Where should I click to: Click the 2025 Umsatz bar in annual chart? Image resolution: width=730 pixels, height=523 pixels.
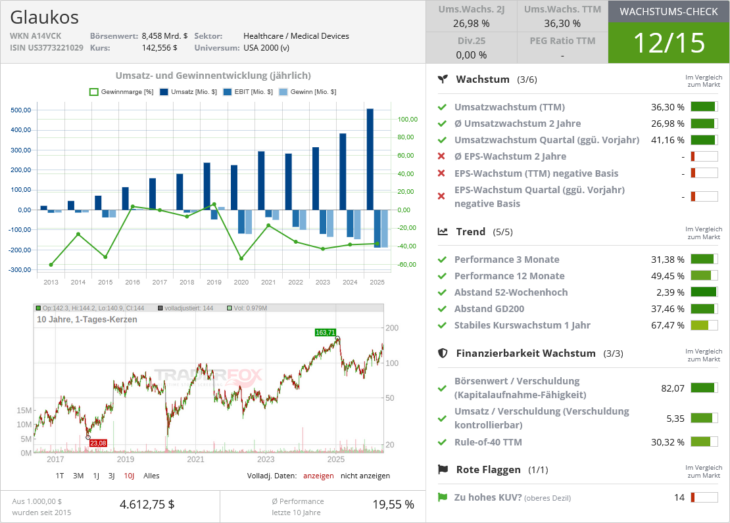tap(370, 159)
